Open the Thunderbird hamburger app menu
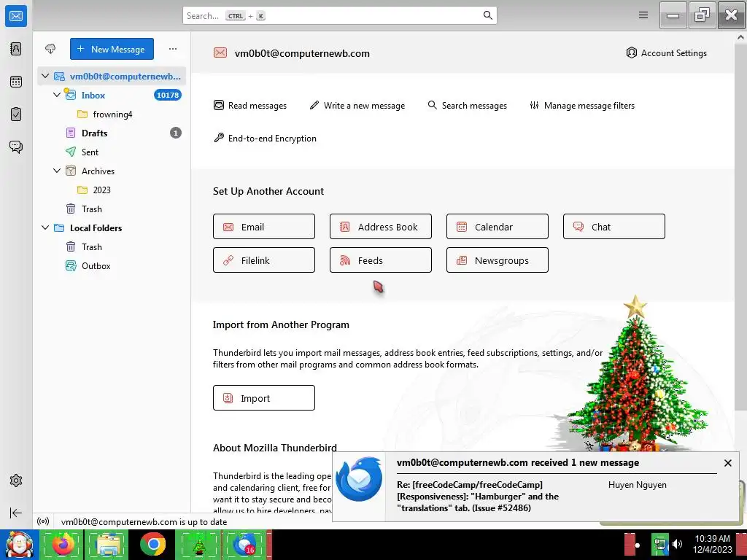Image resolution: width=747 pixels, height=560 pixels. (643, 15)
